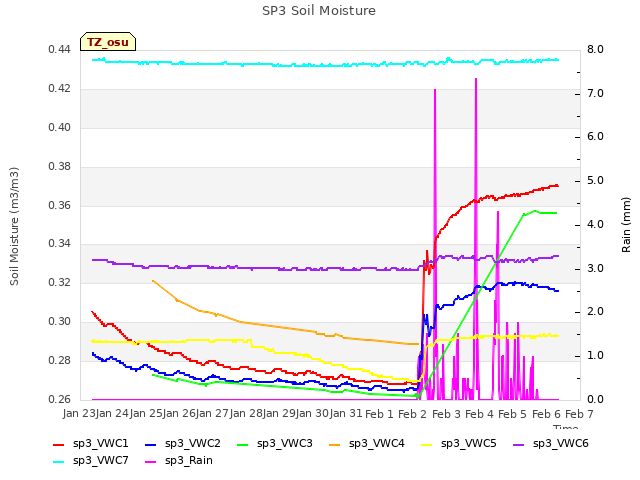Click the Rain (mm) axis label
The height and width of the screenshot is (480, 640).
626,225
